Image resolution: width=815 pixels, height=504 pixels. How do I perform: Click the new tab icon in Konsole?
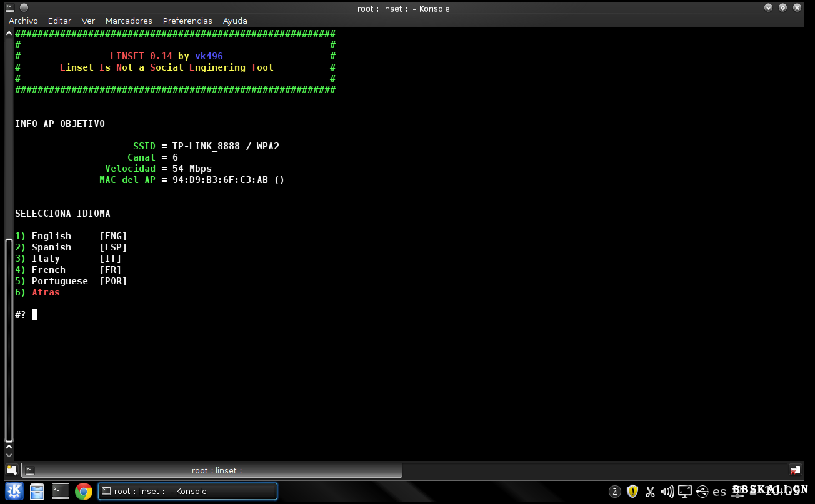[x=12, y=470]
